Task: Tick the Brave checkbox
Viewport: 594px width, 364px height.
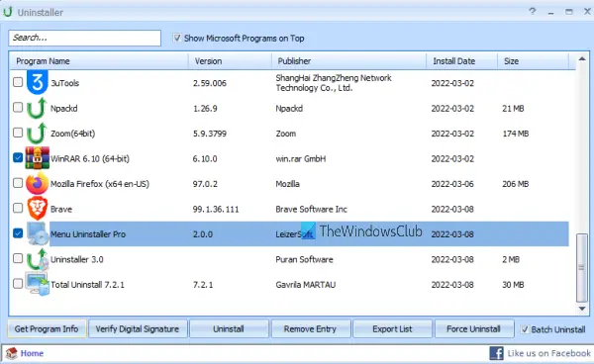Action: tap(18, 208)
